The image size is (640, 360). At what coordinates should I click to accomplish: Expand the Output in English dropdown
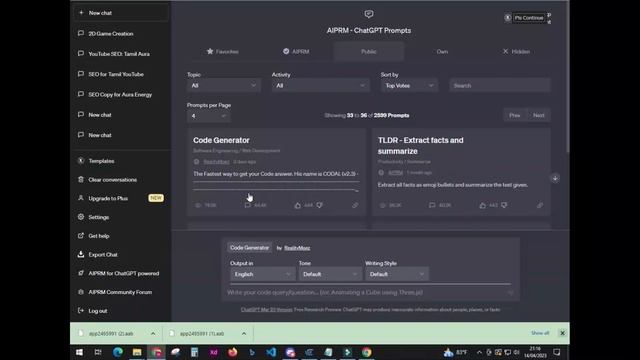[x=262, y=274]
